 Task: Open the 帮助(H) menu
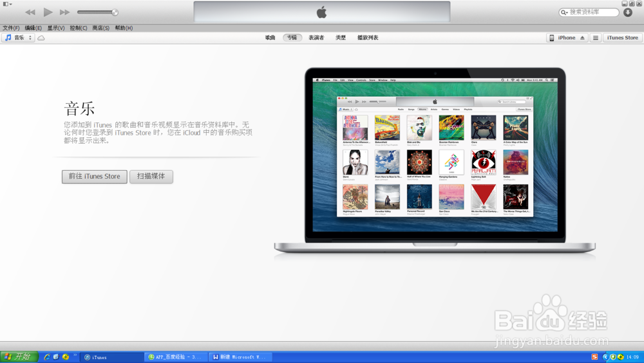[124, 28]
